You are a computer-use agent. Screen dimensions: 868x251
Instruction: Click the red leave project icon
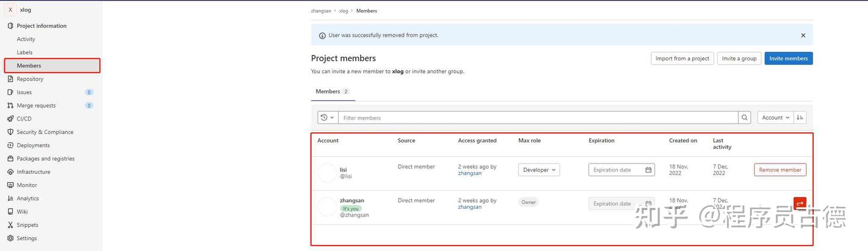point(800,203)
